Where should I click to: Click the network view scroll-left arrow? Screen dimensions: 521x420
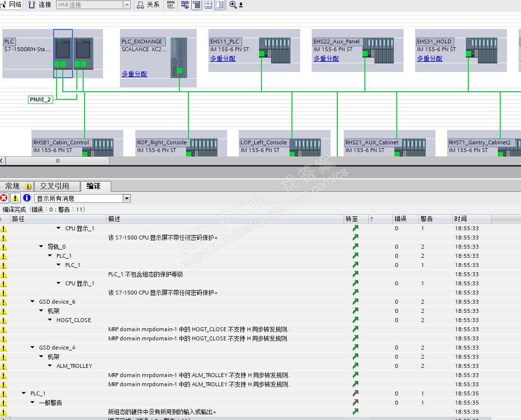pos(2,161)
